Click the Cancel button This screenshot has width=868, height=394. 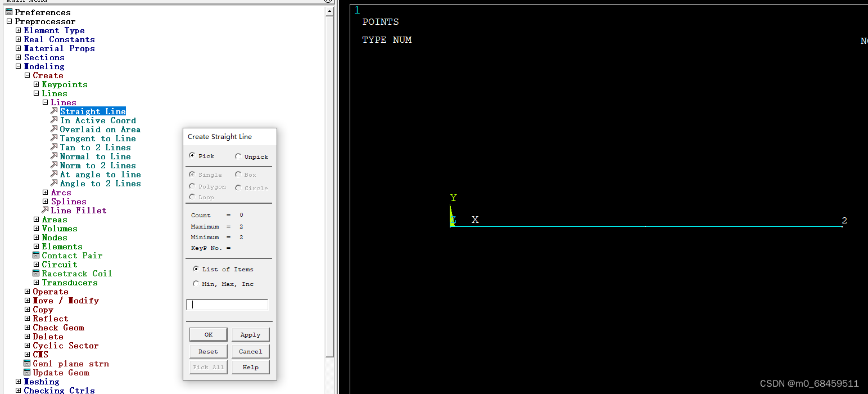(250, 351)
